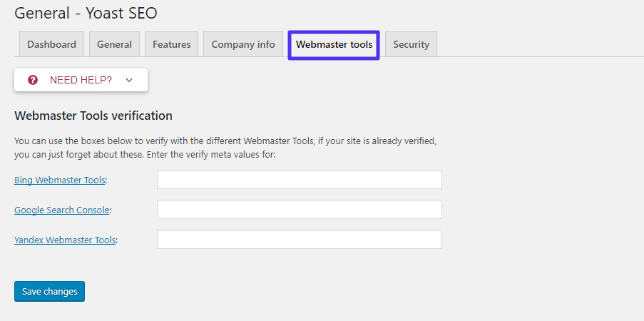
Task: Open the Bing Webmaster Tools link
Action: tap(60, 180)
